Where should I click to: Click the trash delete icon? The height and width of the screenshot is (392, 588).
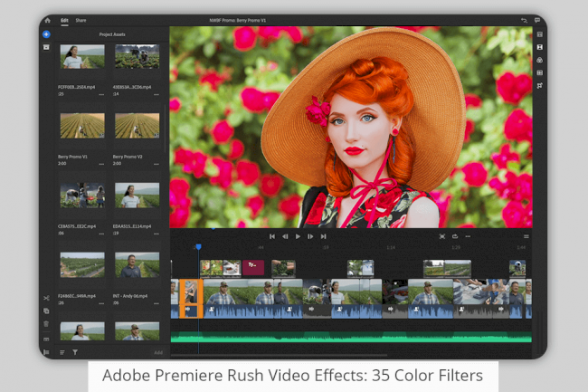point(46,324)
